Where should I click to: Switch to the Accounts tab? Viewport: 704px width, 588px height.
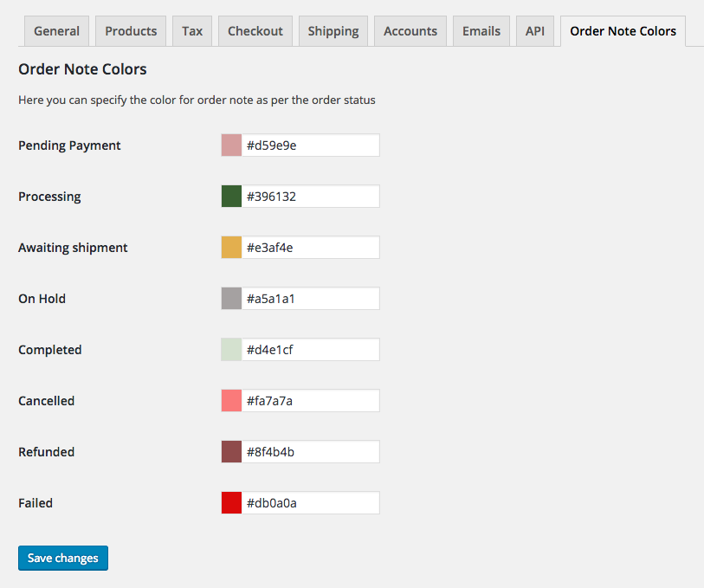(x=410, y=31)
